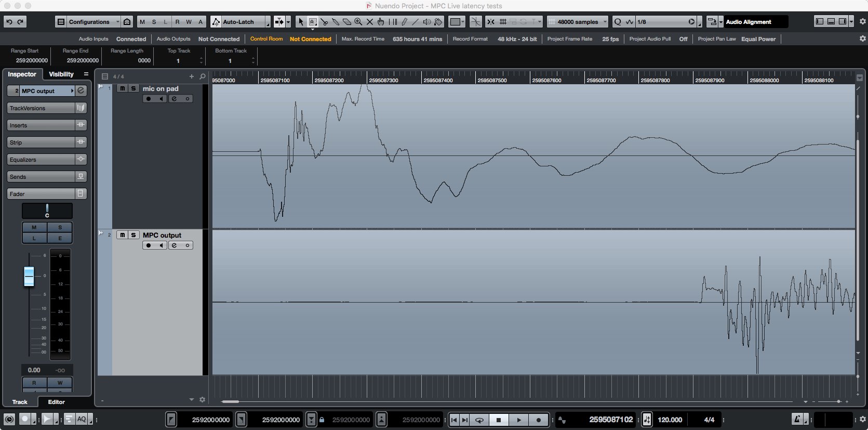Click the Inspector volume fader handle

(x=29, y=276)
